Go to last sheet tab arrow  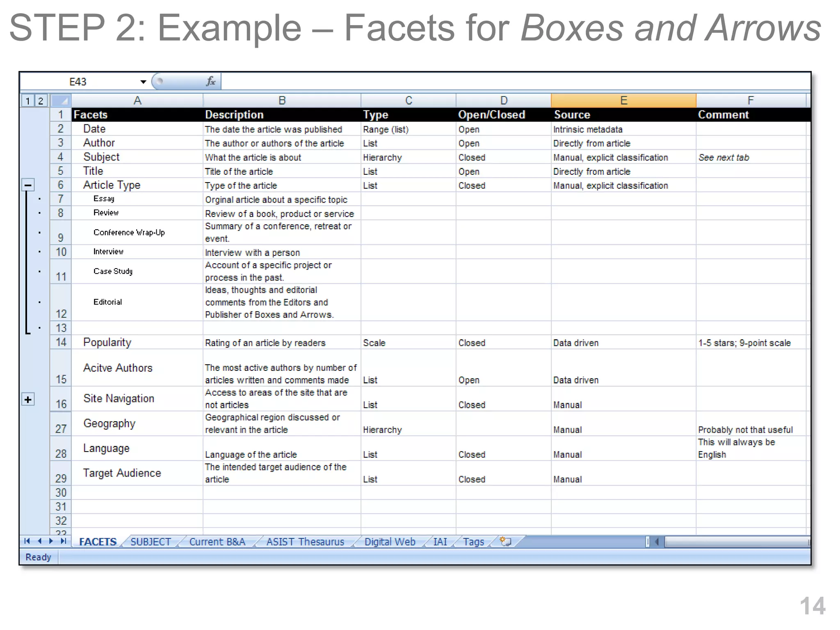pyautogui.click(x=63, y=541)
